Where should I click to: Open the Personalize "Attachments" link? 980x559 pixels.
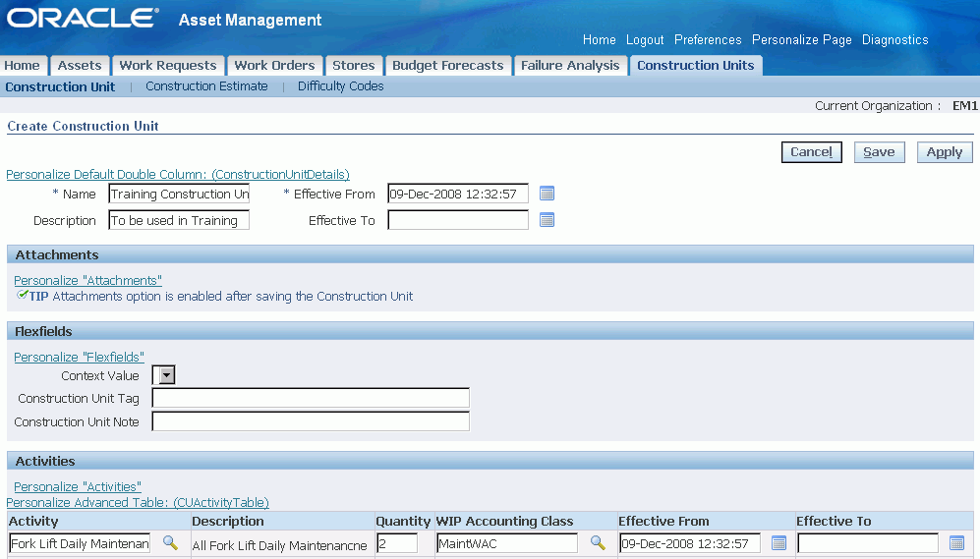[87, 280]
